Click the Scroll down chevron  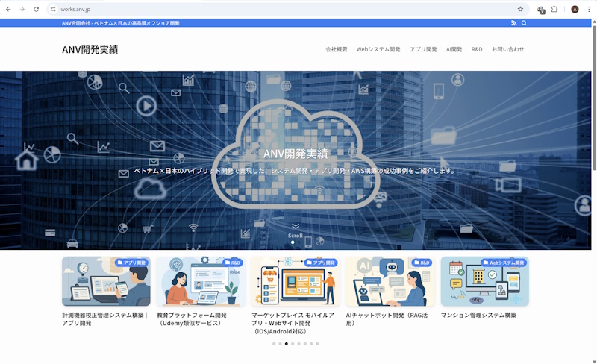pos(296,226)
